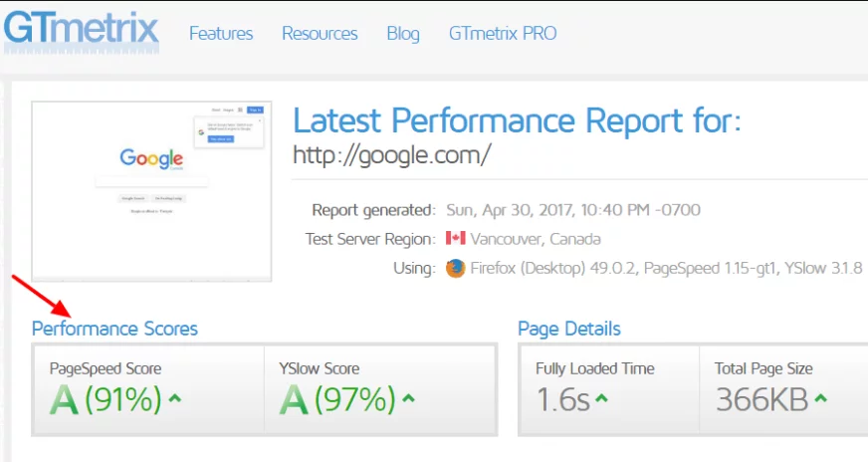The width and height of the screenshot is (868, 462).
Task: Open the GTmetrix PRO link
Action: click(x=503, y=33)
